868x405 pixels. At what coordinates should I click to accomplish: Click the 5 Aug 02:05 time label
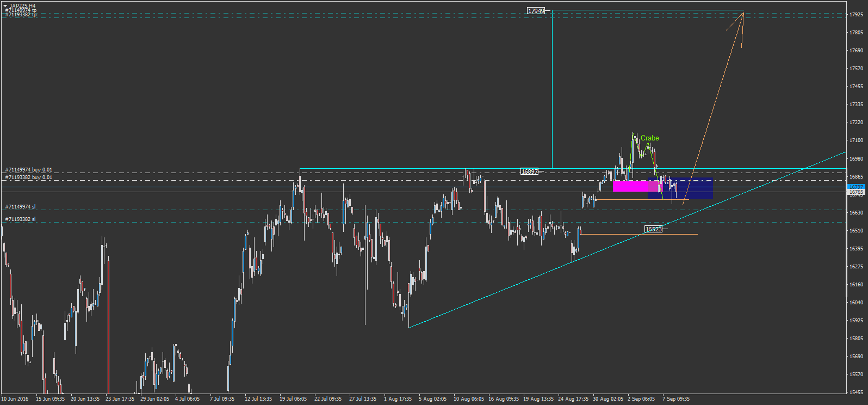pos(432,399)
